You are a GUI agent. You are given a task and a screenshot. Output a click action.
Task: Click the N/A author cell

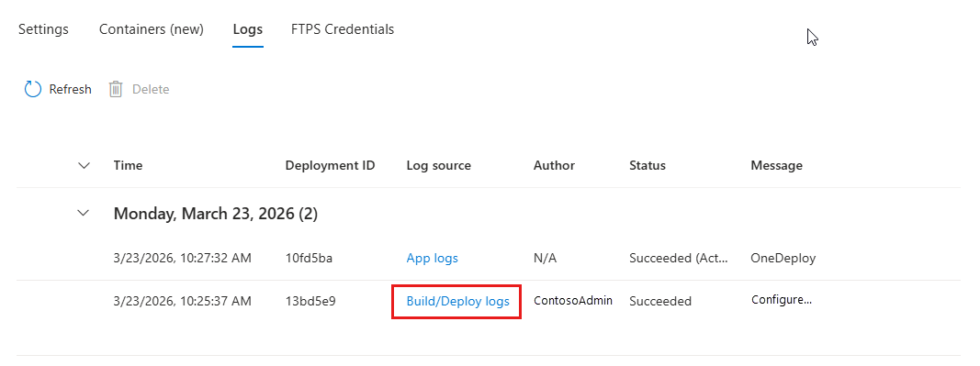click(x=545, y=258)
